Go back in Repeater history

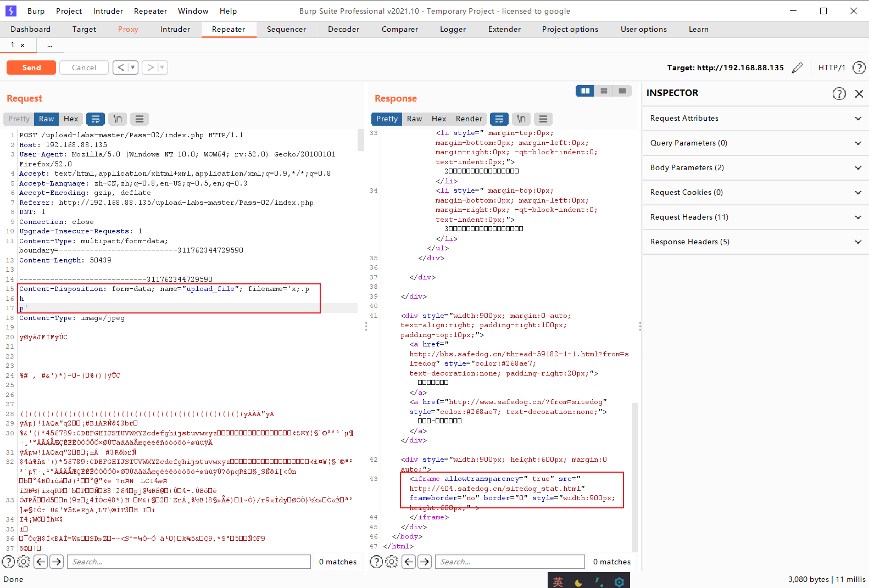[x=121, y=68]
